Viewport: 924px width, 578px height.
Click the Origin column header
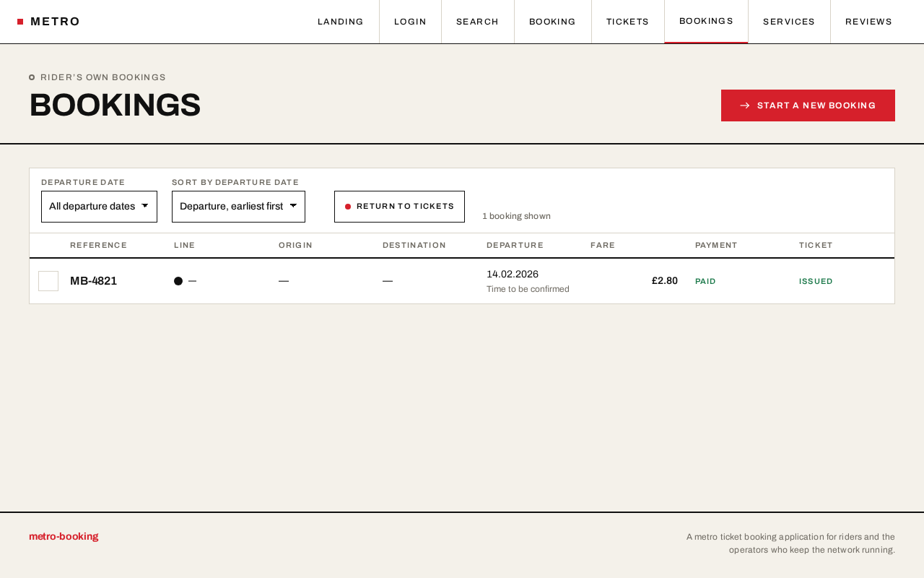click(x=295, y=246)
